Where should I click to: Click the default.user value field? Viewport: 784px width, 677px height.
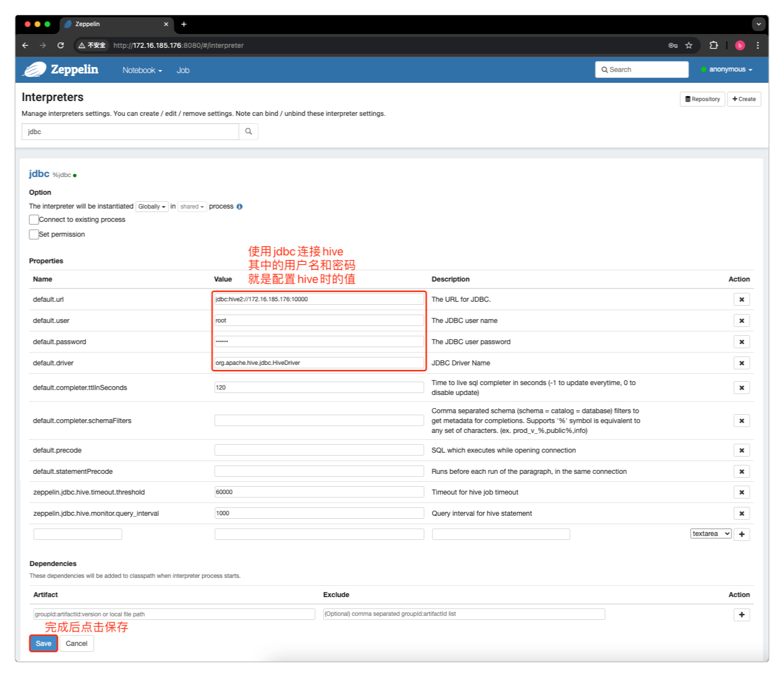pos(319,321)
